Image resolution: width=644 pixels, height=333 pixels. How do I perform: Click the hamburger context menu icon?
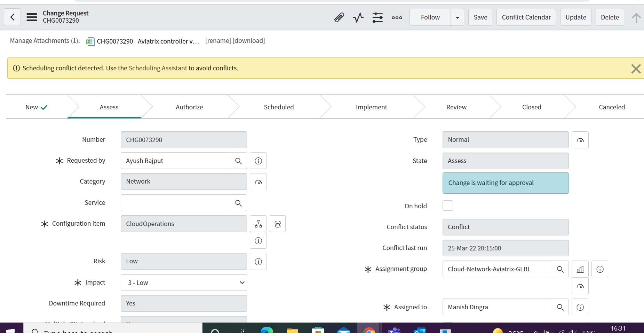[32, 17]
